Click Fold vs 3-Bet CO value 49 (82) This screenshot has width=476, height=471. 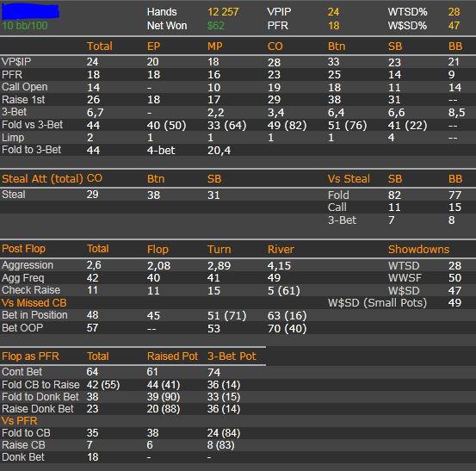click(x=287, y=125)
